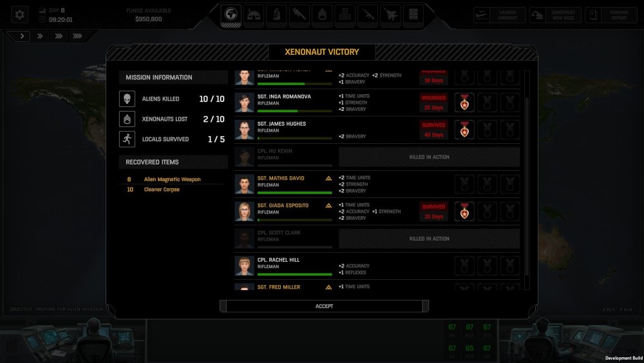The width and height of the screenshot is (644, 363).
Task: Open the Armory rifle tab
Action: pyautogui.click(x=368, y=15)
